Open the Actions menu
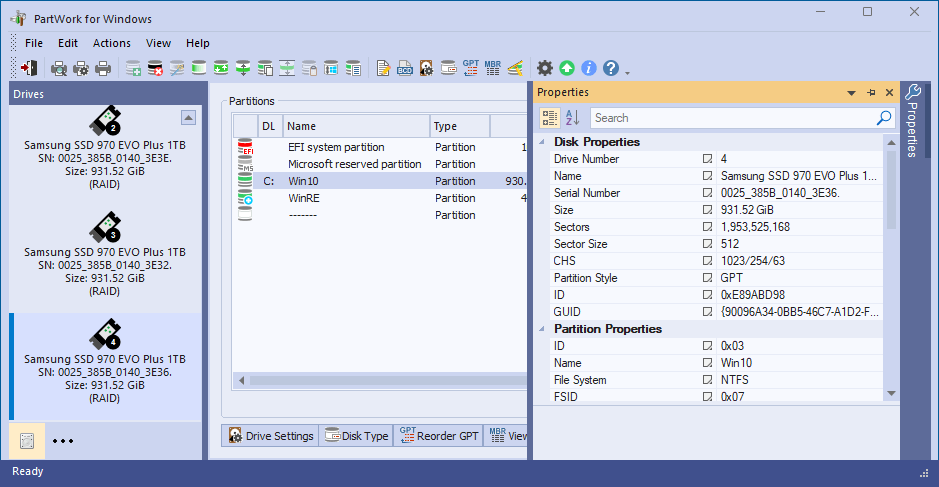The height and width of the screenshot is (487, 939). (x=111, y=43)
